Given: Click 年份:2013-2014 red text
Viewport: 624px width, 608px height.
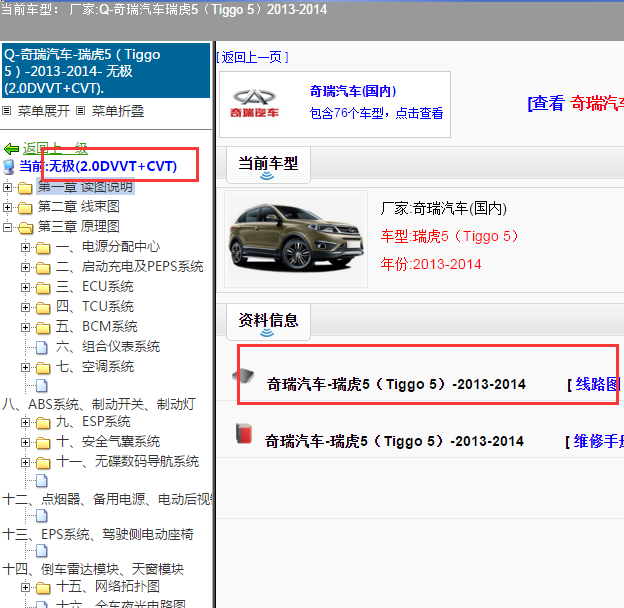Looking at the screenshot, I should tap(431, 264).
